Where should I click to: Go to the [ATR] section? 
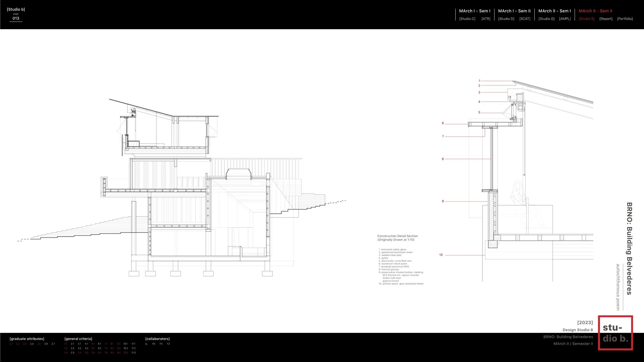tap(486, 19)
